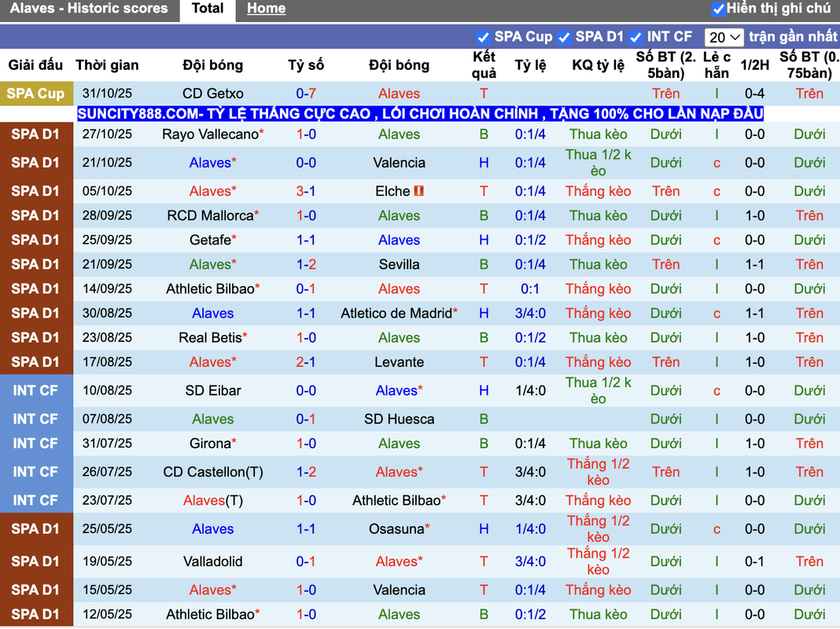Image resolution: width=840 pixels, height=629 pixels.
Task: Click the Girona team name
Action: [212, 443]
